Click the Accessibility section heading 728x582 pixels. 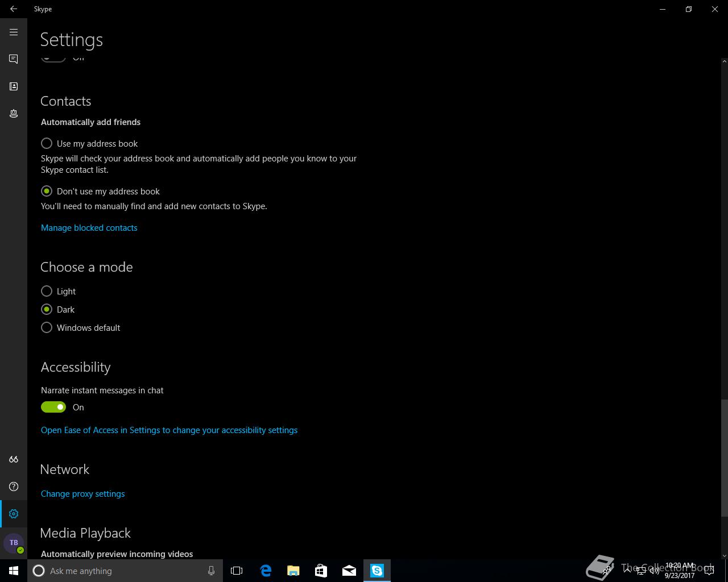(76, 367)
